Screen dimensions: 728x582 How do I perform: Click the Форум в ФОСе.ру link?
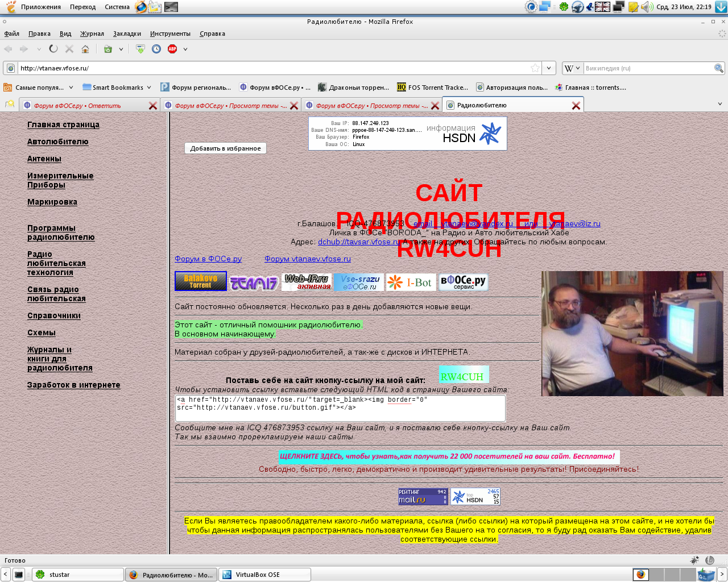coord(208,259)
